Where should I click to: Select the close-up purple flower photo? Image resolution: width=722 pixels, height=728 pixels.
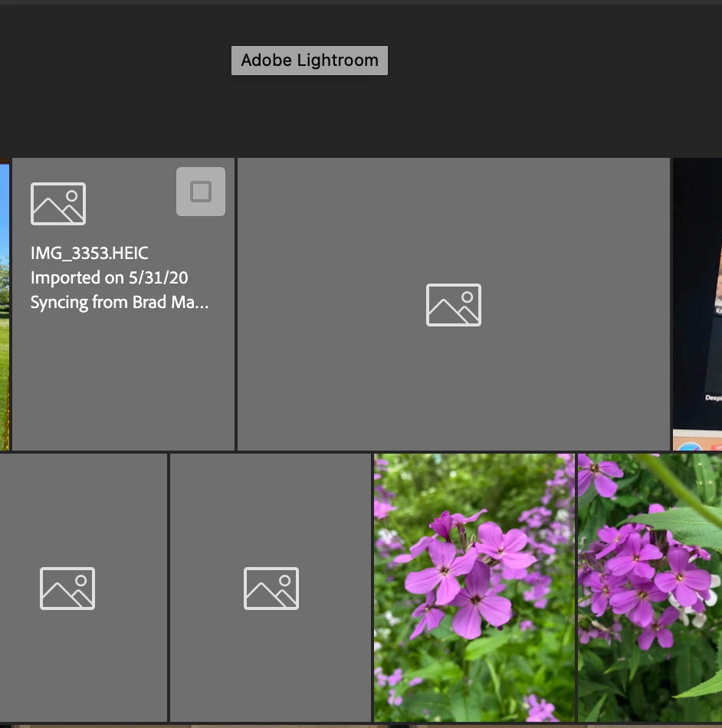474,587
